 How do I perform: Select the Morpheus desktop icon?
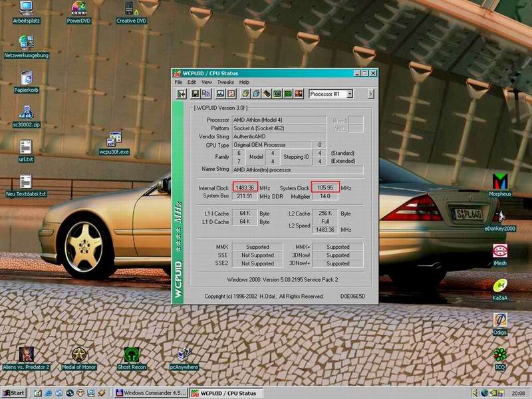[x=500, y=186]
